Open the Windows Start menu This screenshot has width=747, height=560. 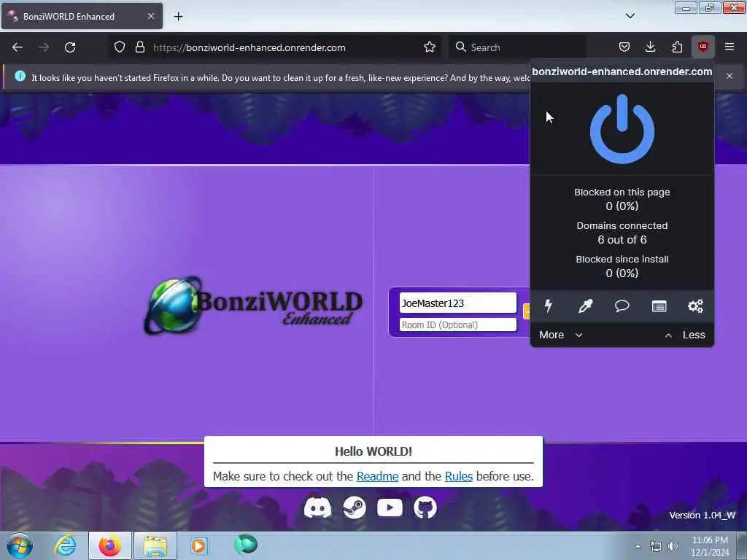[20, 545]
